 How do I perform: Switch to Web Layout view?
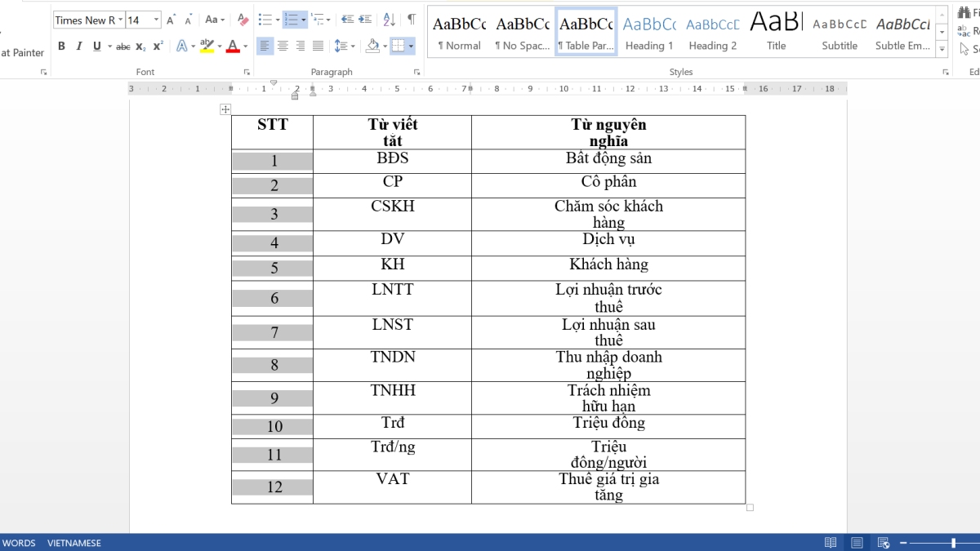tap(883, 542)
